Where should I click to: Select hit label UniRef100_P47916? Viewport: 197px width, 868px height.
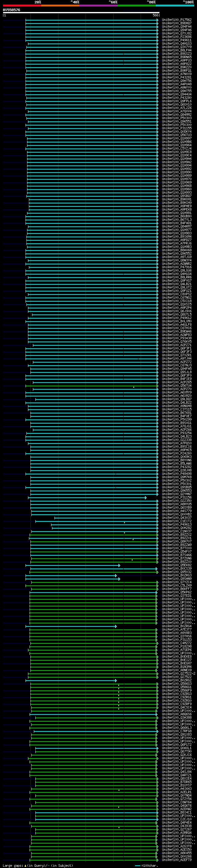pyautogui.click(x=176, y=267)
